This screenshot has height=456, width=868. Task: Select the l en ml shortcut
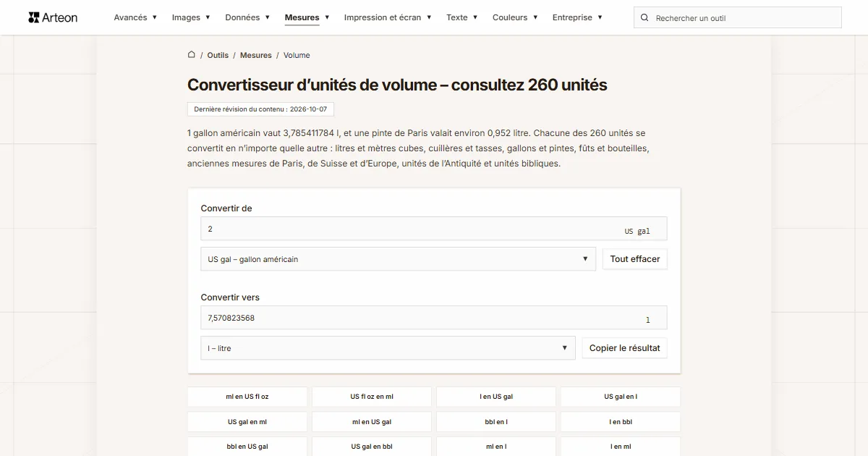coord(621,447)
